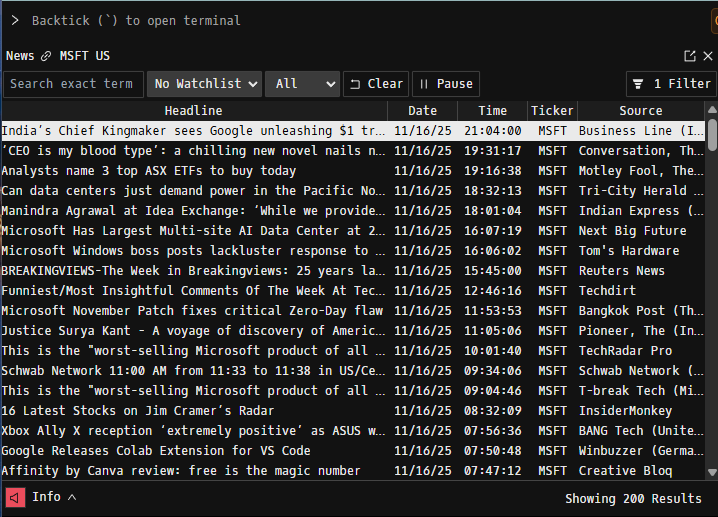Click the Clear button
The image size is (718, 517).
pos(376,84)
